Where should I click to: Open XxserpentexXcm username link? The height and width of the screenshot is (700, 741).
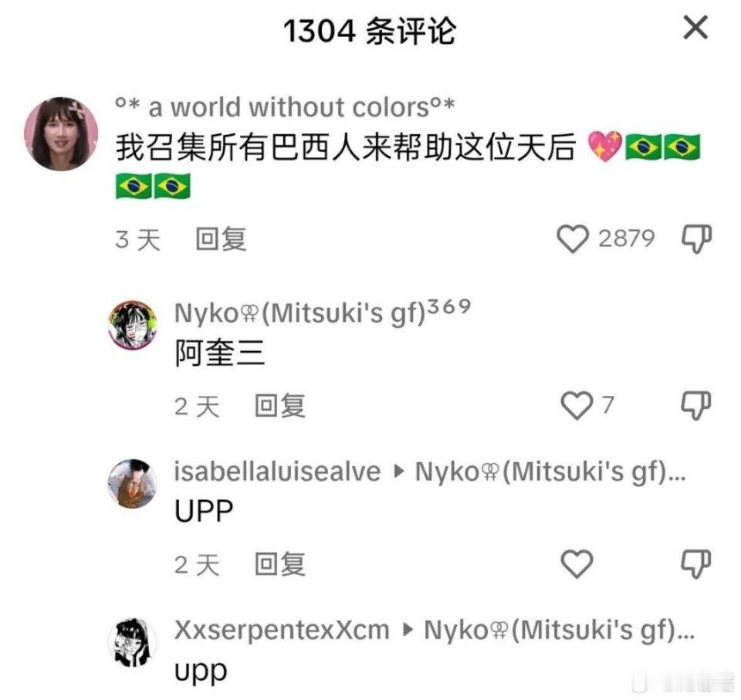(283, 630)
